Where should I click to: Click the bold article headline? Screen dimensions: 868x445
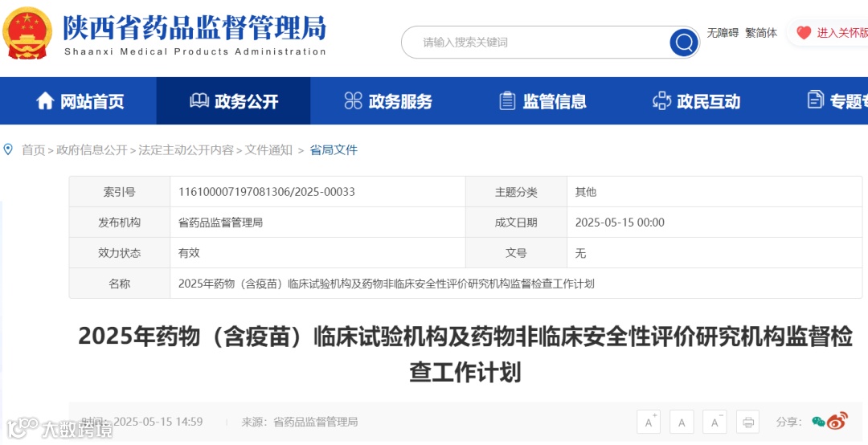click(465, 354)
